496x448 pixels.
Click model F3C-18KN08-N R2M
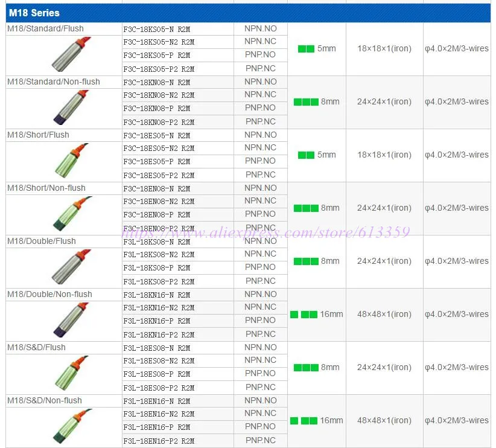click(x=157, y=83)
